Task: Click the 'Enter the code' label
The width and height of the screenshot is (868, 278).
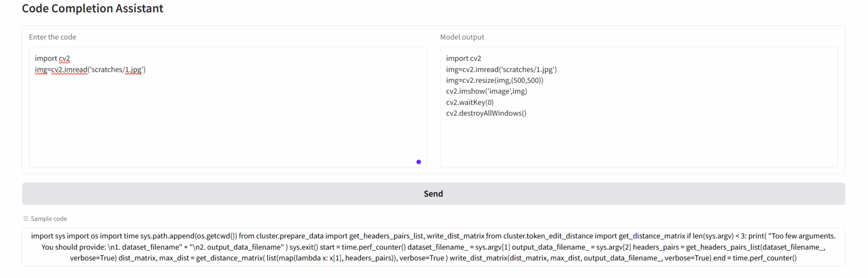Action: tap(53, 37)
